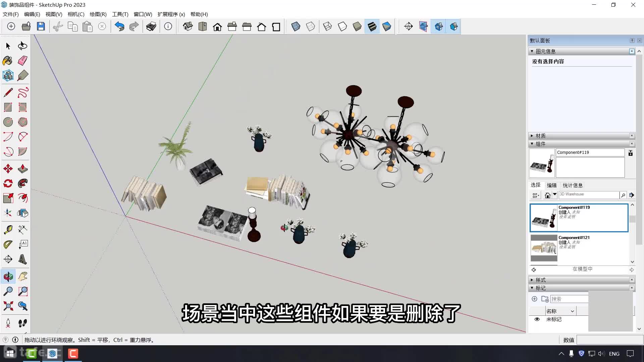Open the component Details arrow menu
Image resolution: width=644 pixels, height=362 pixels.
pos(632,195)
